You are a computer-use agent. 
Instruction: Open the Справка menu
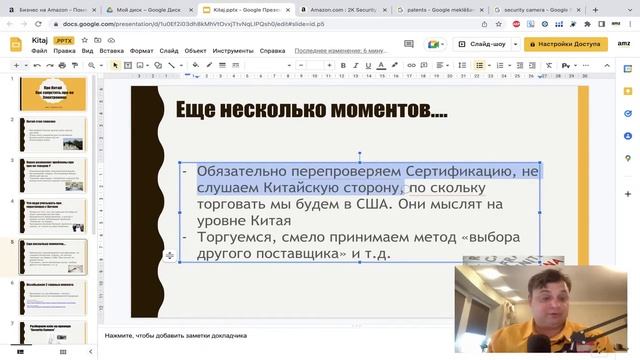(272, 51)
